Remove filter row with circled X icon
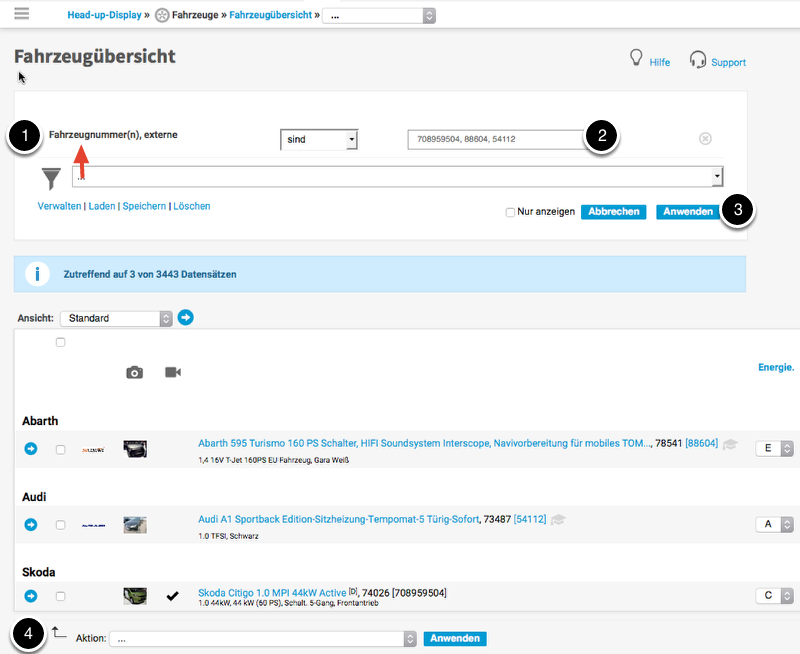The width and height of the screenshot is (800, 654). 705,139
